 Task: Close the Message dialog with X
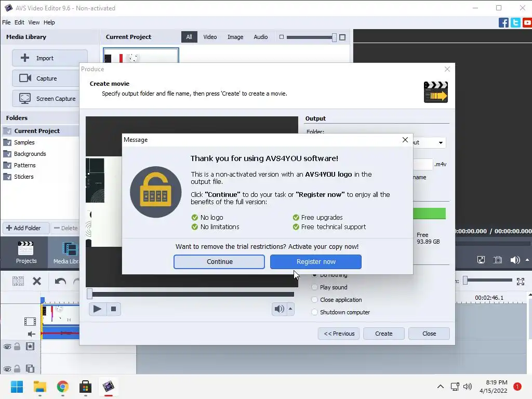(405, 140)
